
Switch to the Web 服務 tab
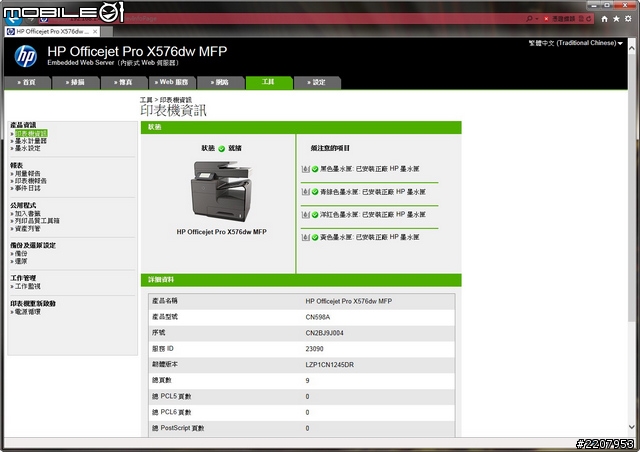(172, 82)
